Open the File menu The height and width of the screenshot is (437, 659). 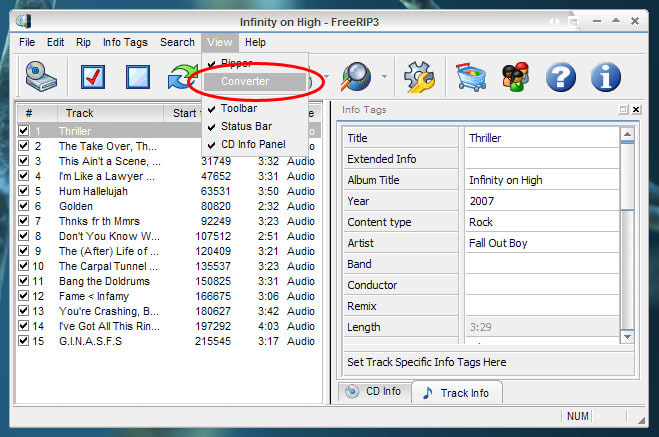coord(27,42)
